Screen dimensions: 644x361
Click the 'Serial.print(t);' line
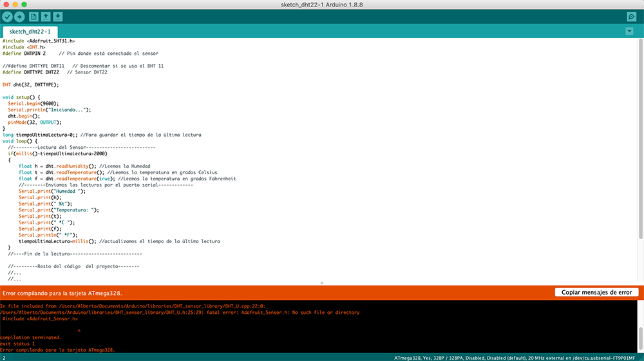pyautogui.click(x=40, y=216)
